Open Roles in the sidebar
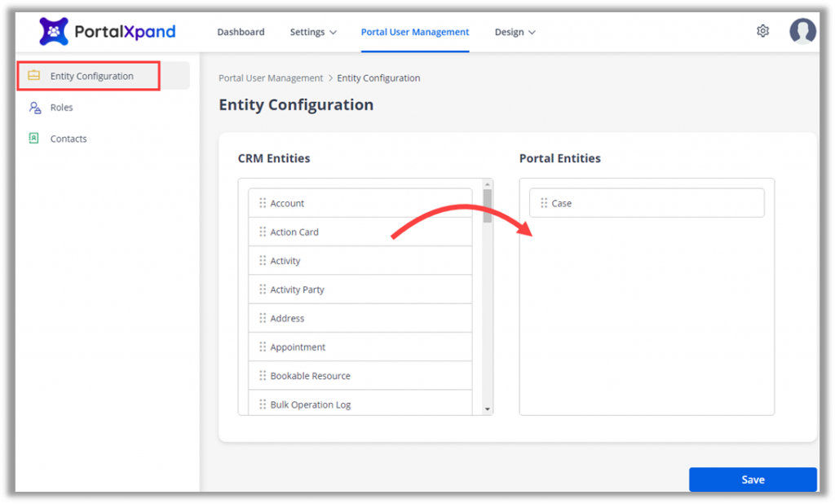The image size is (835, 504). [61, 108]
